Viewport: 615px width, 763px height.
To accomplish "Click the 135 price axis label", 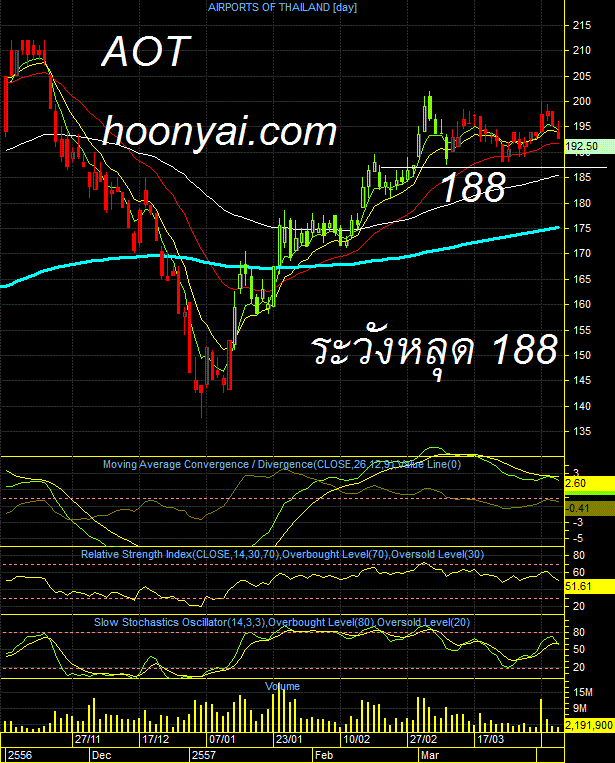I will click(x=582, y=431).
